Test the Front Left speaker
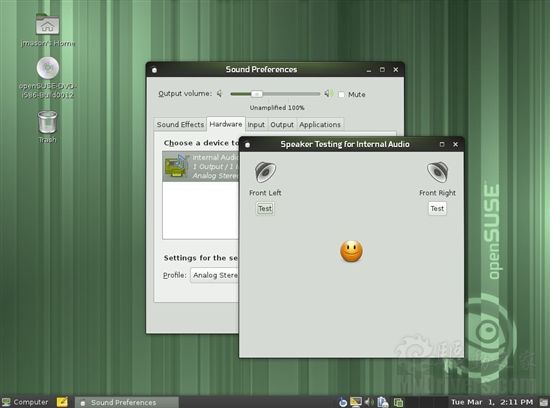 (x=265, y=208)
